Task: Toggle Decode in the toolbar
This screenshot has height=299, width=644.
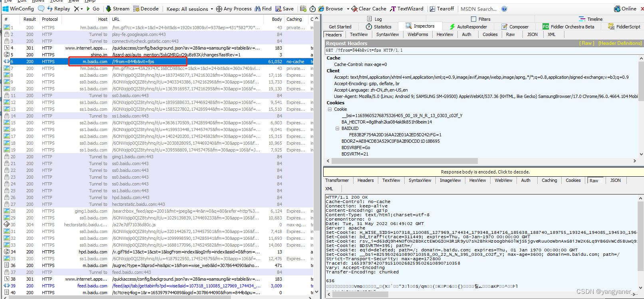Action: point(146,8)
